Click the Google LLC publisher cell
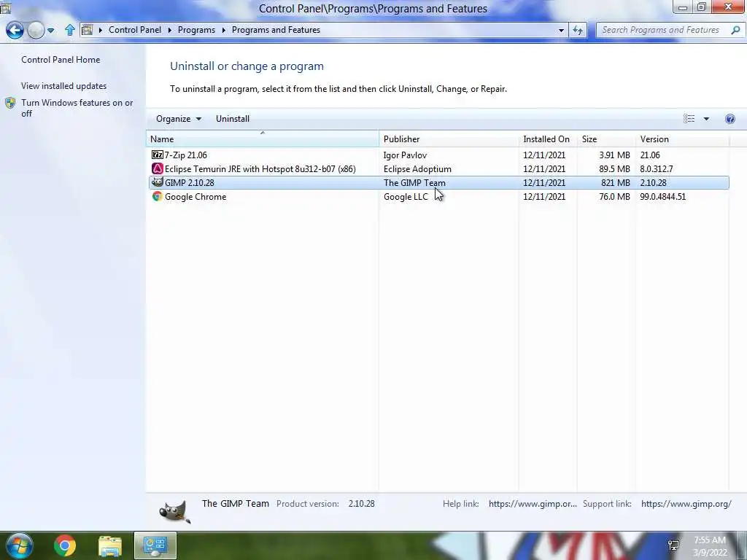This screenshot has height=560, width=747. [406, 196]
